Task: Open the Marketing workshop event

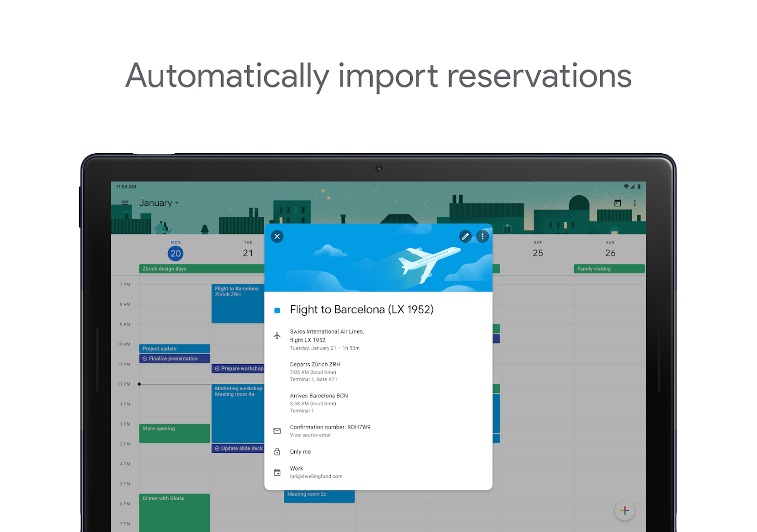Action: [x=238, y=414]
